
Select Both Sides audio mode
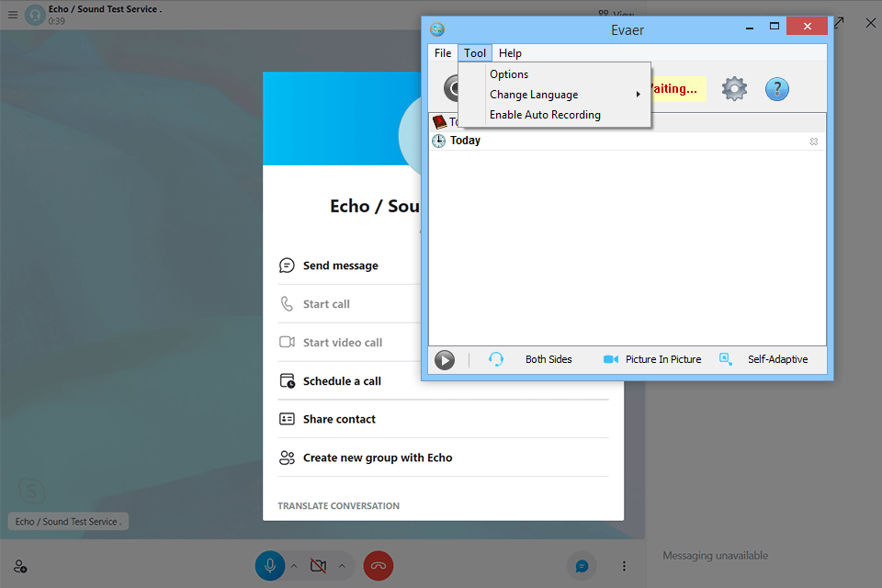click(x=548, y=359)
